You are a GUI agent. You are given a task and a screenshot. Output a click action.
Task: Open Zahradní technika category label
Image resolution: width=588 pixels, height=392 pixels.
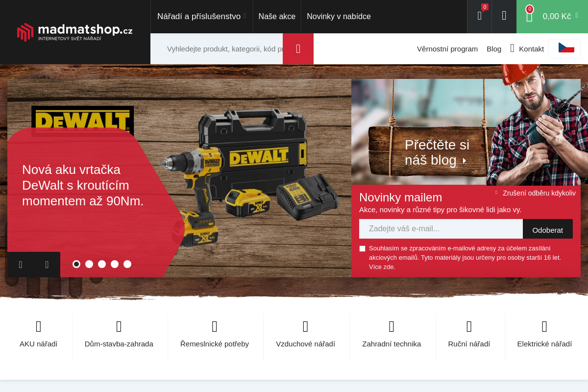pyautogui.click(x=392, y=344)
